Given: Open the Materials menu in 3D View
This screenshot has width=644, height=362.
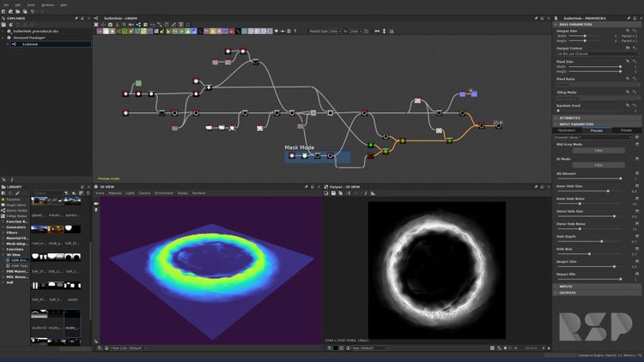Looking at the screenshot, I should (114, 193).
